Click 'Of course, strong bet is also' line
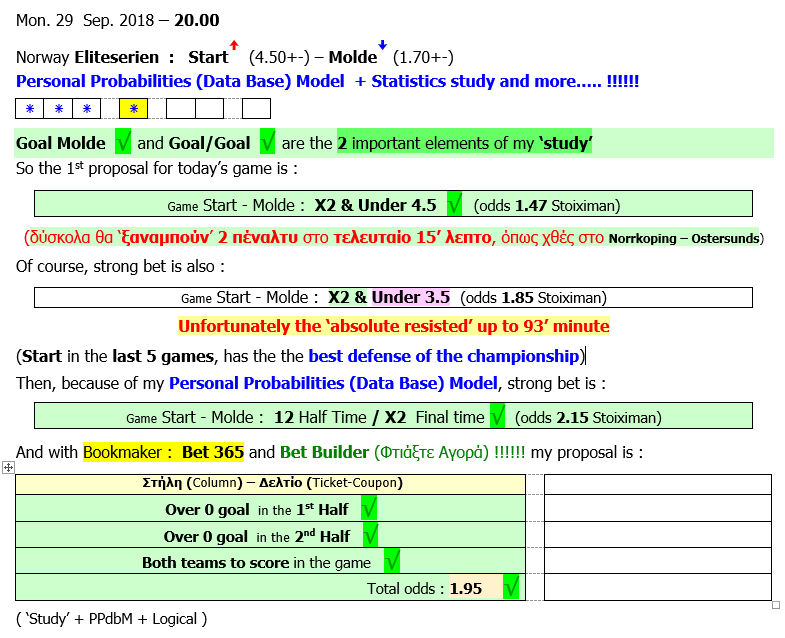 tap(120, 266)
